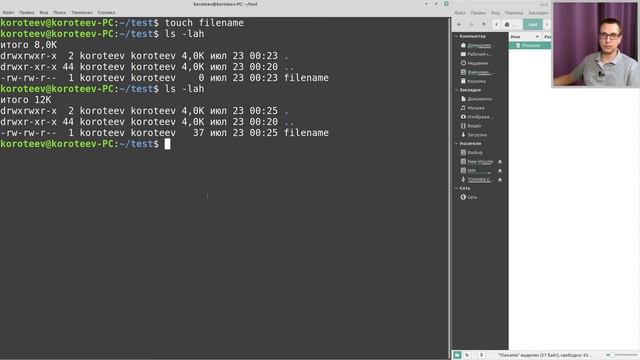This screenshot has height=360, width=640.
Task: Click the right path-scroll arrow
Action: tap(547, 24)
